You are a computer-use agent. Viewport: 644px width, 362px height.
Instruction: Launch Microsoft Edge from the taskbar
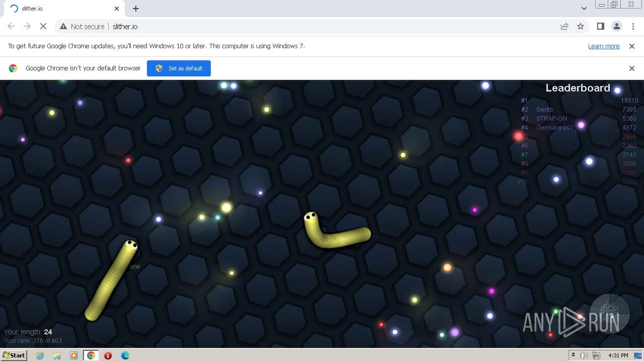[125, 355]
